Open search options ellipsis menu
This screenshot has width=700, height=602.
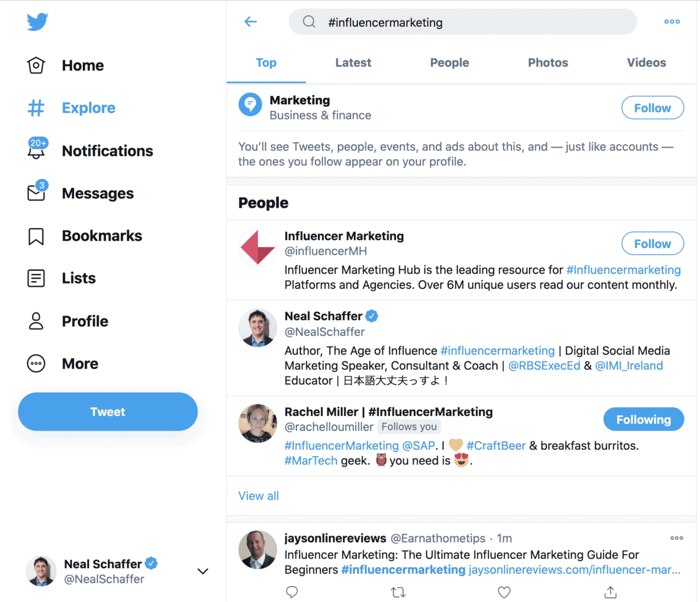click(x=671, y=22)
